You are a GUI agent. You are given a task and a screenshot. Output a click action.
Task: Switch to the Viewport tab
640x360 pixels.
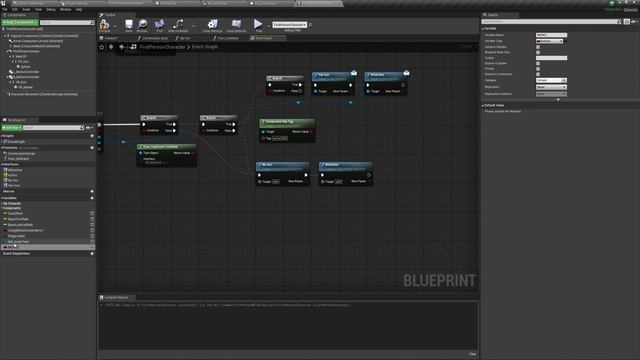111,38
